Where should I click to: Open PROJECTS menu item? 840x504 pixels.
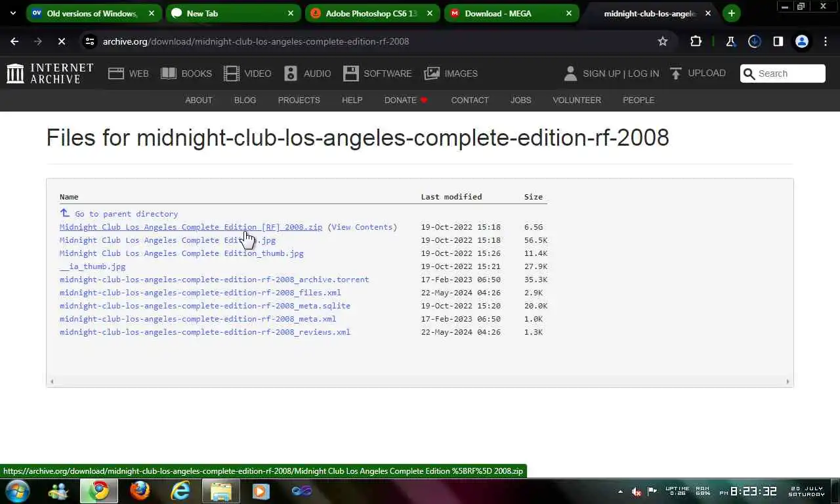(x=299, y=100)
